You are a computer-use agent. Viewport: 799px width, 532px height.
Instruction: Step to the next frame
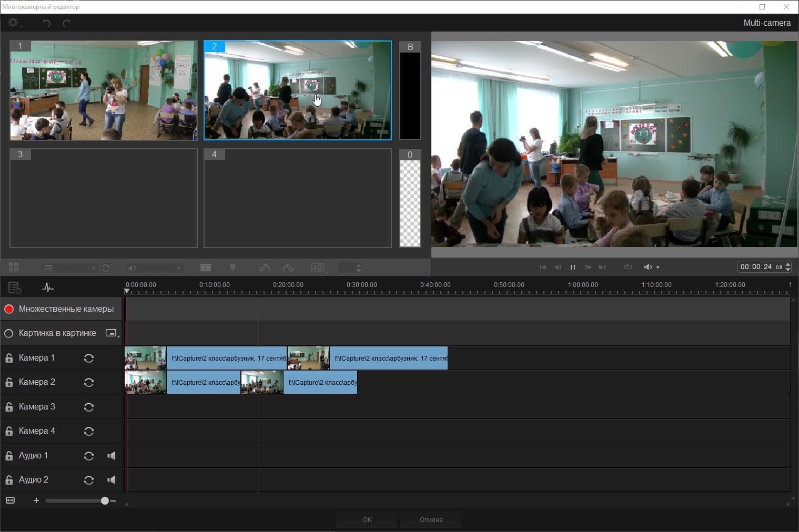click(x=588, y=267)
